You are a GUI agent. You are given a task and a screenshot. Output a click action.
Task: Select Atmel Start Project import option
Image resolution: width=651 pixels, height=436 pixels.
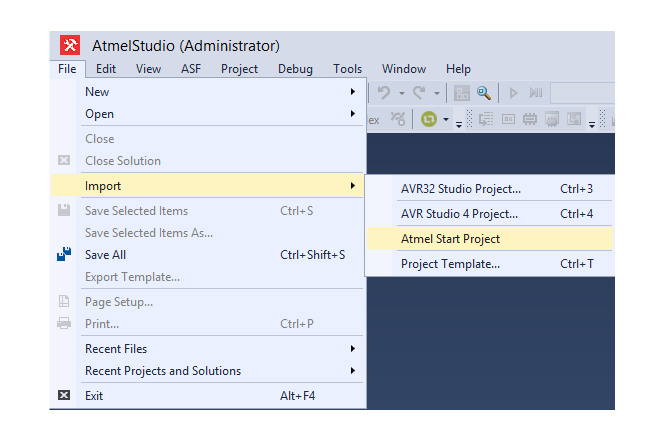pos(450,239)
